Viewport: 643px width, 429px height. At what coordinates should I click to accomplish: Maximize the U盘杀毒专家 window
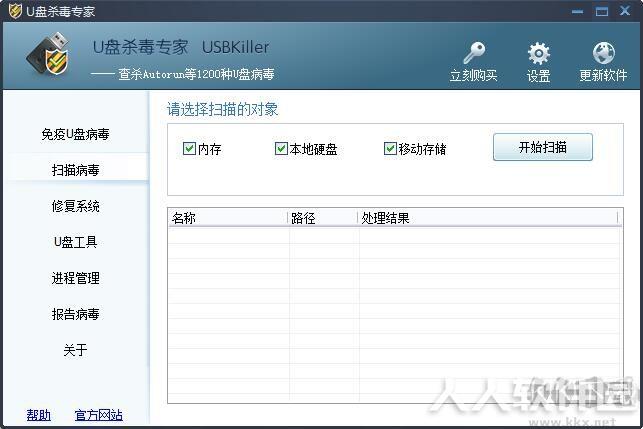(x=602, y=11)
